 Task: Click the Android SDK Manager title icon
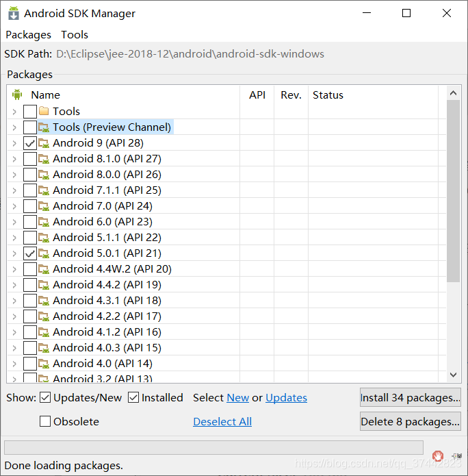tap(14, 14)
